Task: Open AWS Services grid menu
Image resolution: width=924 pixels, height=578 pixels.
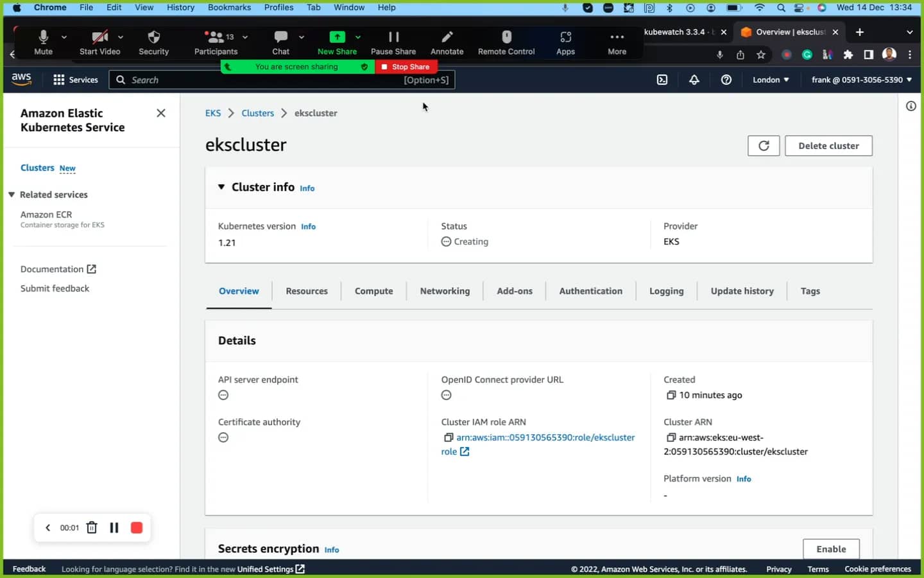Action: (x=76, y=80)
